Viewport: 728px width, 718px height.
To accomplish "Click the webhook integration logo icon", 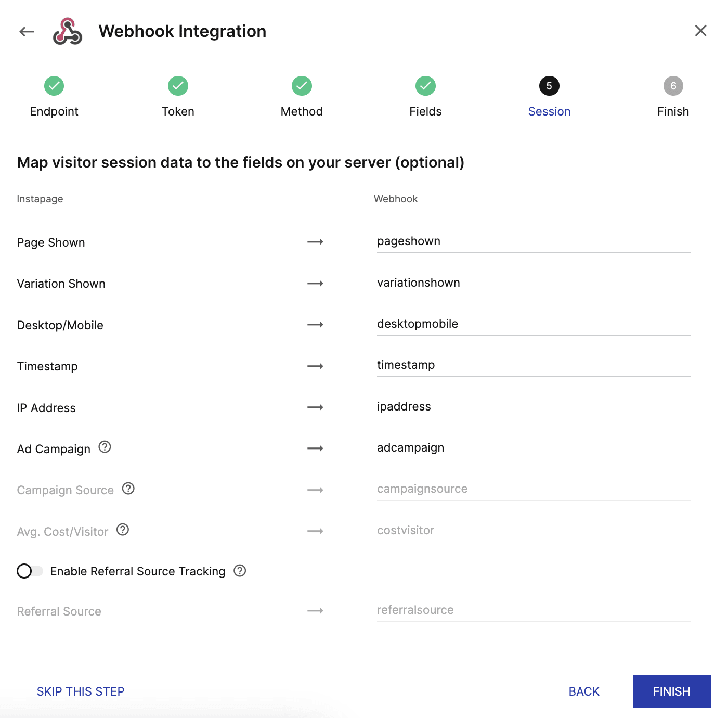I will click(x=67, y=31).
